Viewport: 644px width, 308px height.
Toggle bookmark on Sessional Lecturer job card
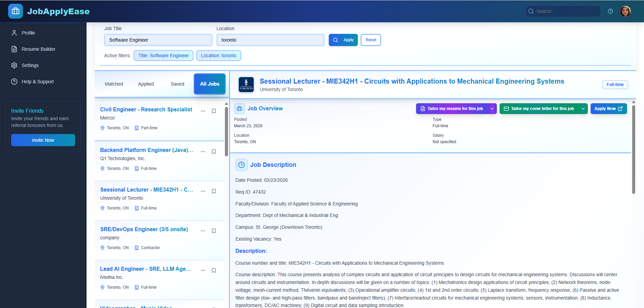(214, 191)
